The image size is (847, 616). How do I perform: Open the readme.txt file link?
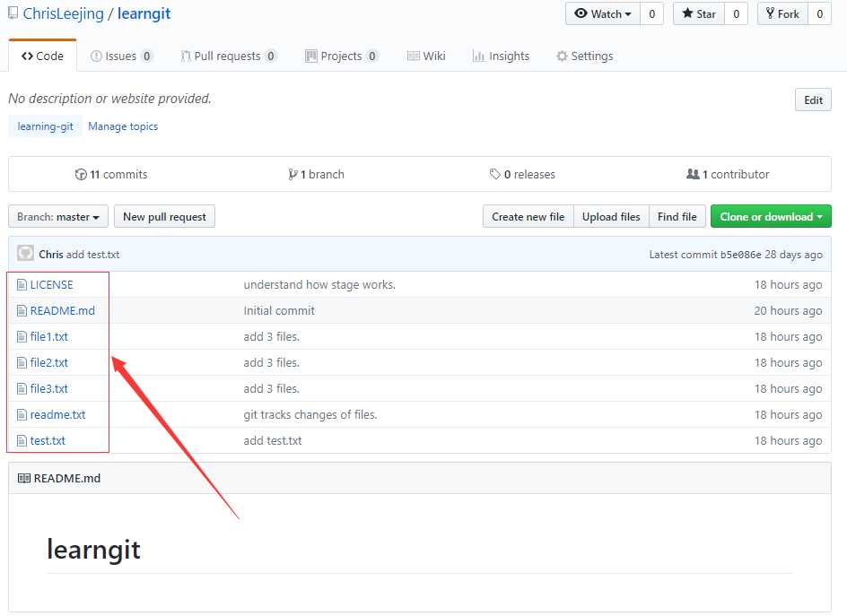pyautogui.click(x=57, y=415)
